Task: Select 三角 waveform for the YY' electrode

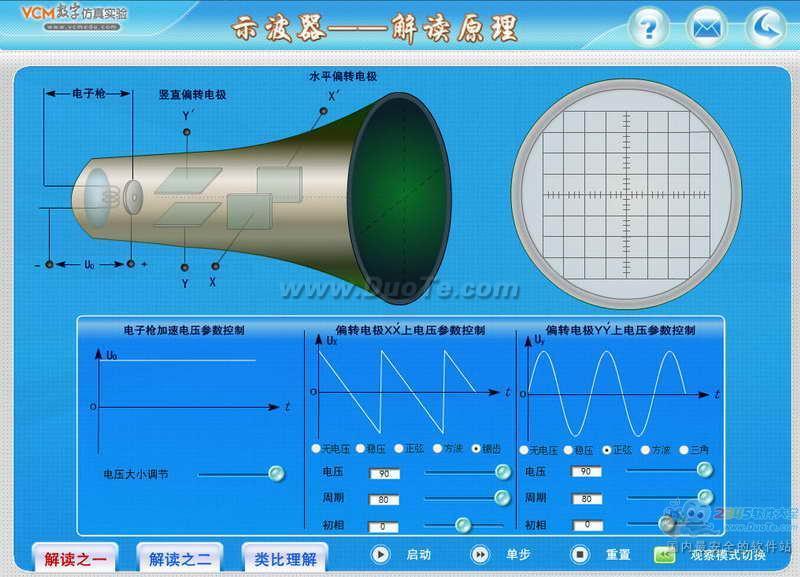Action: pos(685,450)
